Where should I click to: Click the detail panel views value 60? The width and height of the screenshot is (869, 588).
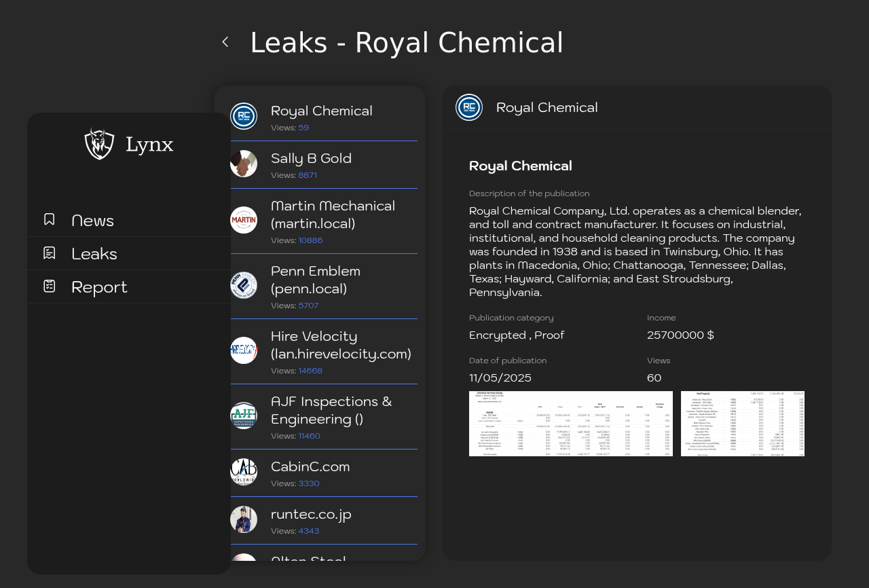pyautogui.click(x=654, y=378)
